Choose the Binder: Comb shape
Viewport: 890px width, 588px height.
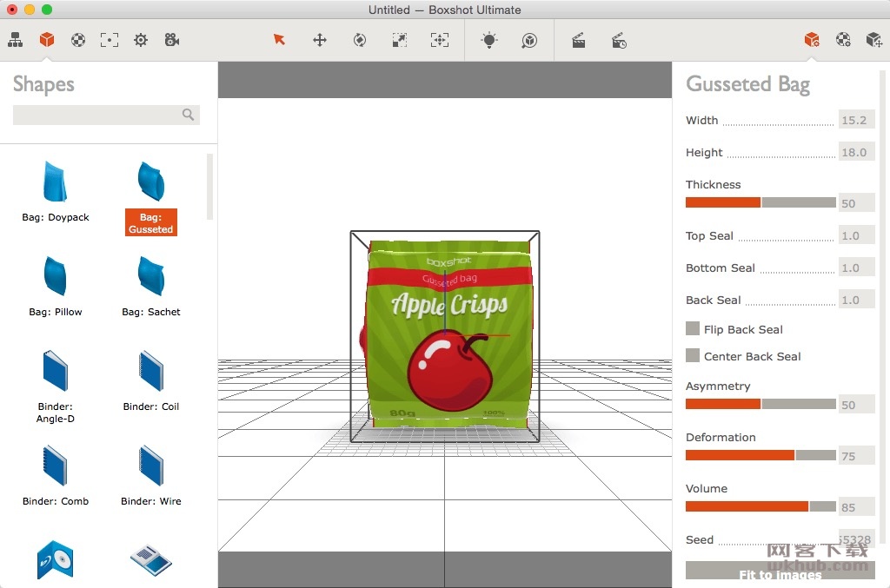(56, 476)
